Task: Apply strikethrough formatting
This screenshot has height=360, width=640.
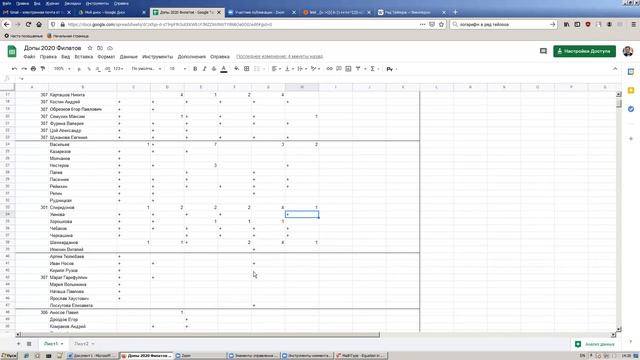Action: (214, 69)
